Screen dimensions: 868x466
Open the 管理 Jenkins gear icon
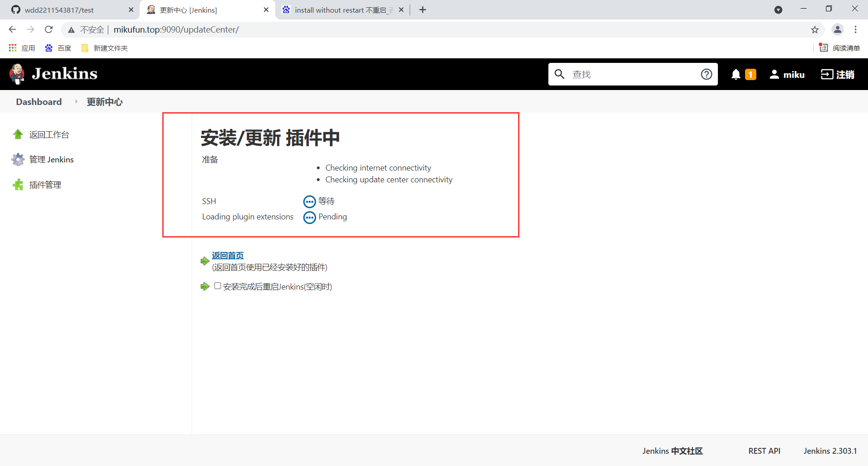pyautogui.click(x=17, y=159)
